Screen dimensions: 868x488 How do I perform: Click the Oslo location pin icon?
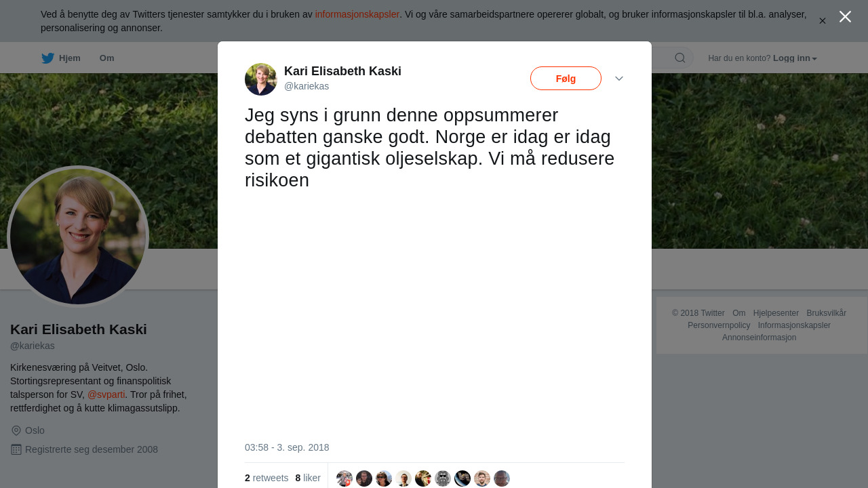coord(16,430)
